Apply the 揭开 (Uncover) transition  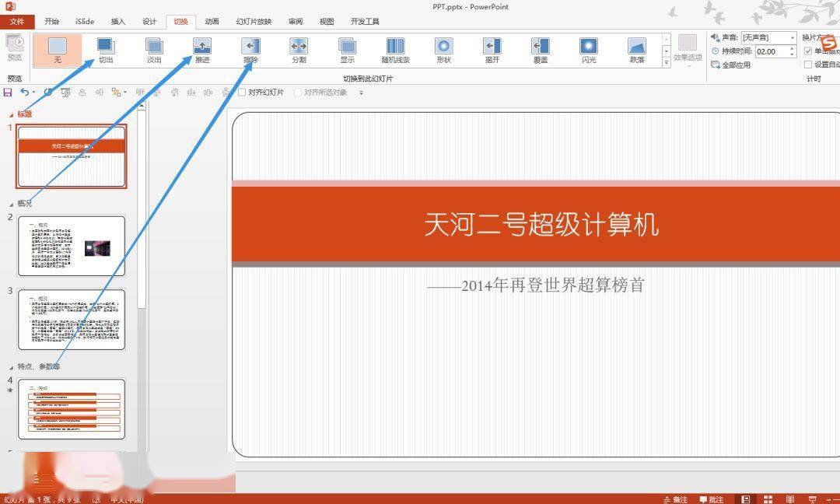(x=492, y=51)
